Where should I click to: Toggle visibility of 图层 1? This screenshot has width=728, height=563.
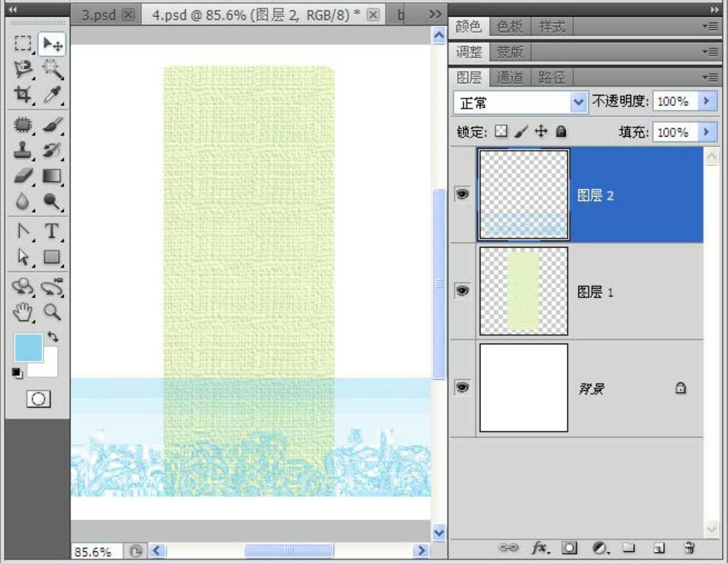463,292
